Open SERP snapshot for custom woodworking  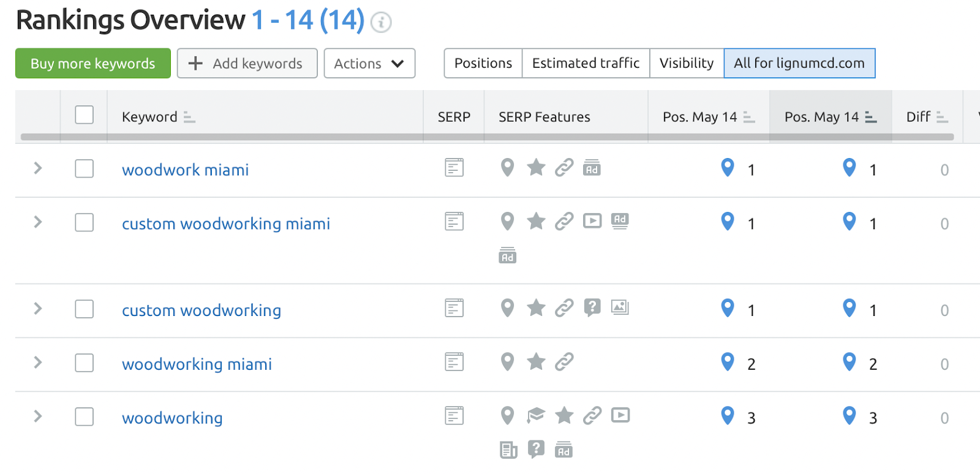tap(454, 308)
